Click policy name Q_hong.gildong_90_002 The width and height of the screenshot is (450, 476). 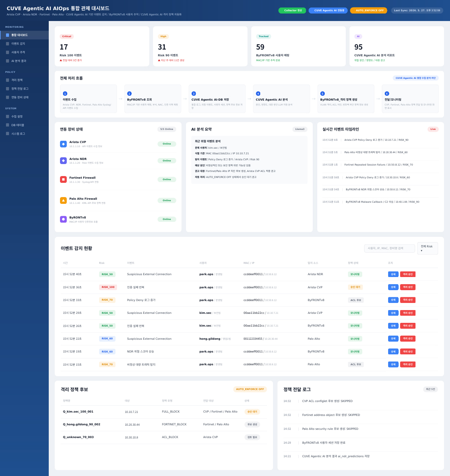pos(81,425)
